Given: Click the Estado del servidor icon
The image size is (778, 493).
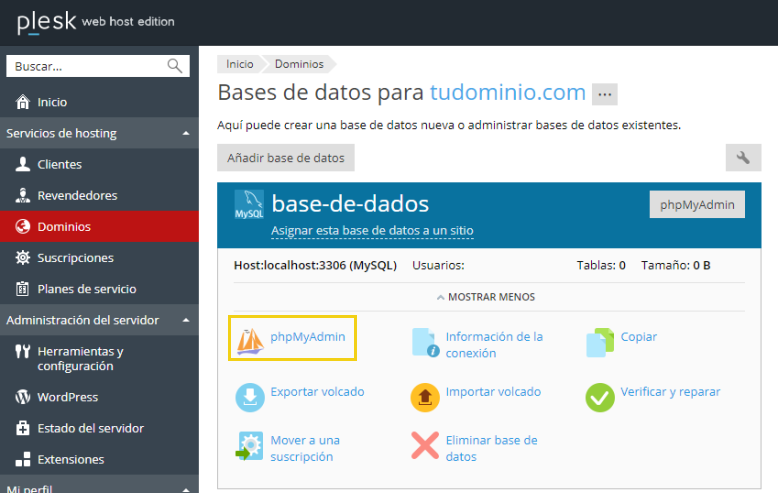Looking at the screenshot, I should click(22, 428).
